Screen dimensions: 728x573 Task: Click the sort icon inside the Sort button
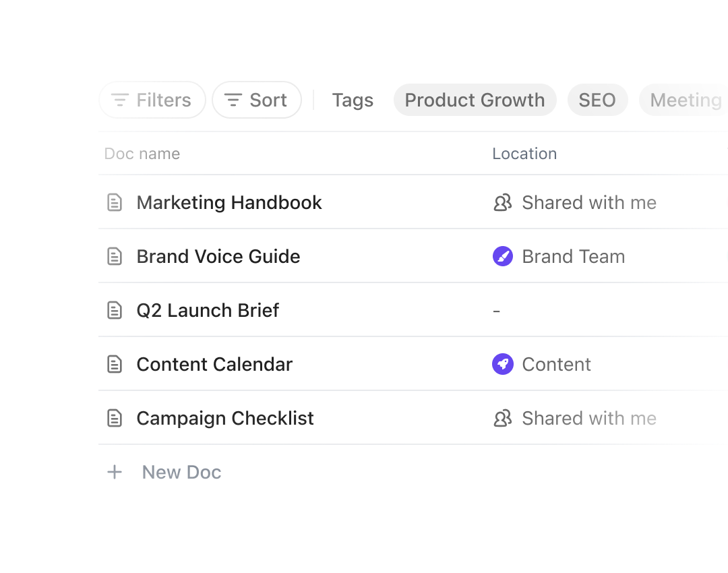click(x=233, y=100)
